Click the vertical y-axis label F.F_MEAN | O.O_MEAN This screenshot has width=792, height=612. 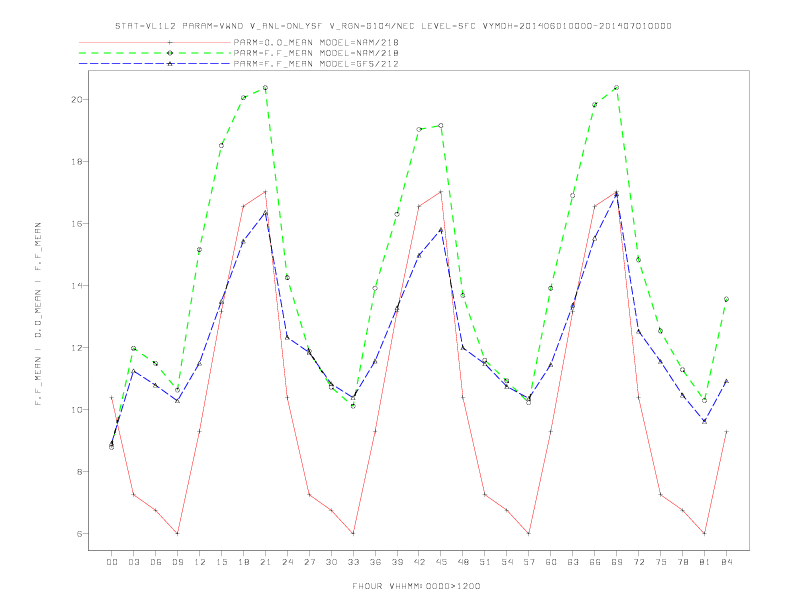[38, 314]
